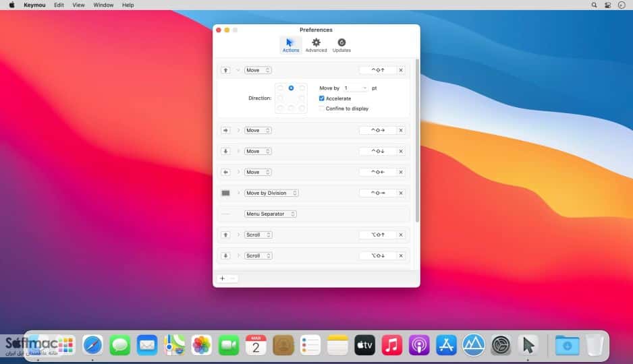Select the left direction radio button

(x=280, y=98)
